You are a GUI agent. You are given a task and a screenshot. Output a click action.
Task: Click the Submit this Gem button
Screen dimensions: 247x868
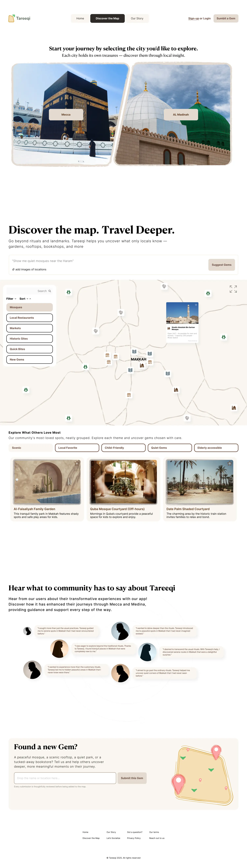point(132,778)
